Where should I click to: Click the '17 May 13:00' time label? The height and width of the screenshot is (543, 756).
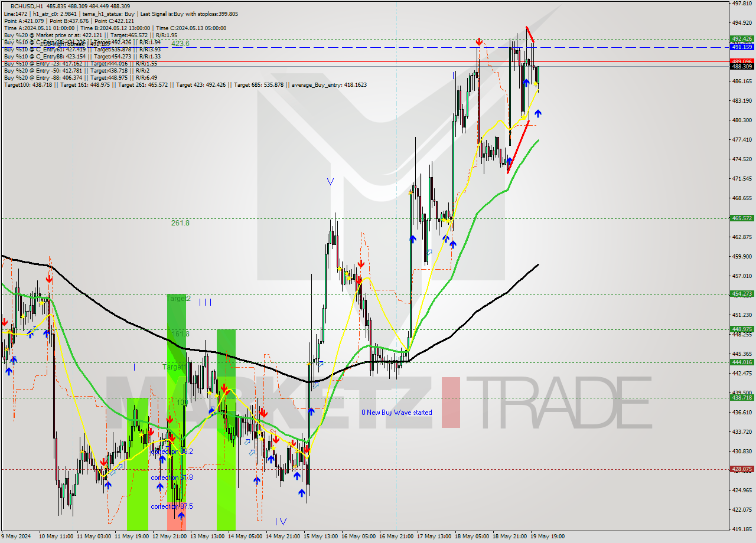point(434,537)
